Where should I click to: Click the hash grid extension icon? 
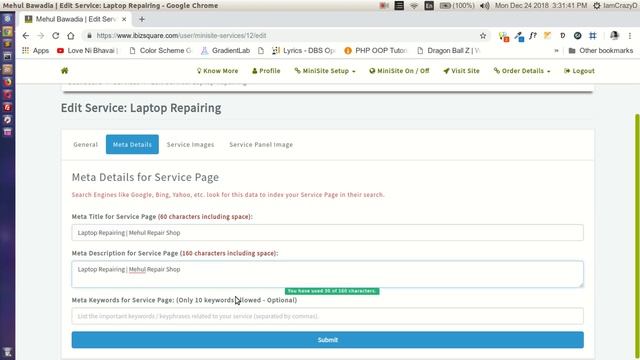(x=593, y=36)
